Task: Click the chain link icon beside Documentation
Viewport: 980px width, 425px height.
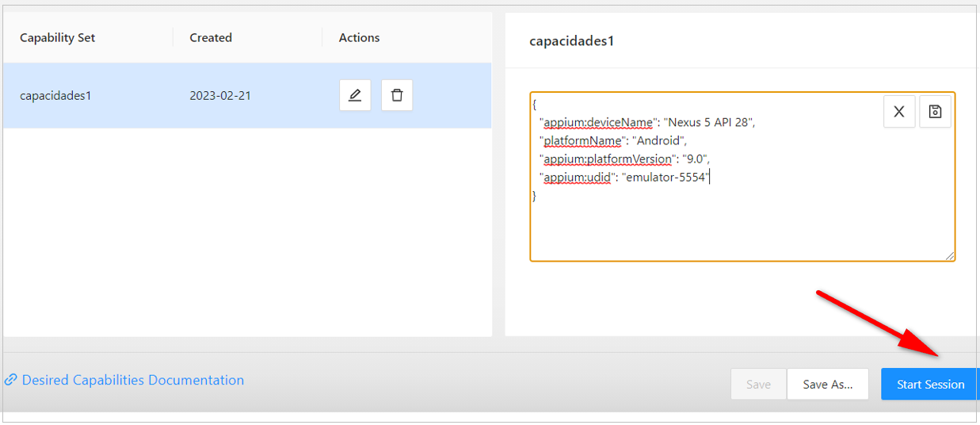Action: click(11, 380)
